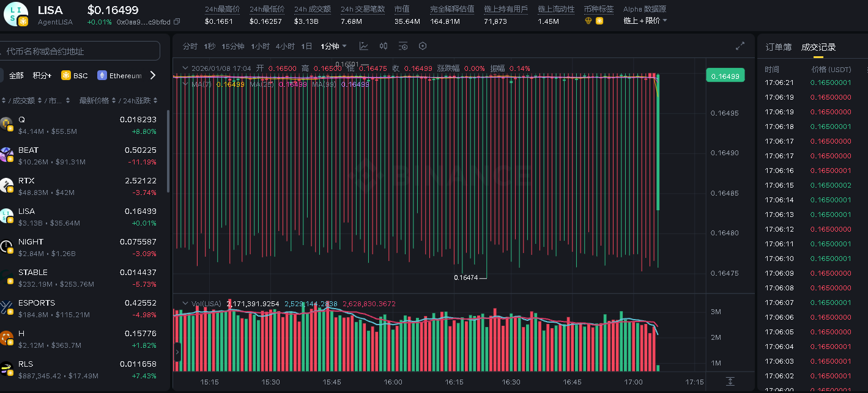Open the BEAT token row
The image size is (868, 393).
80,156
